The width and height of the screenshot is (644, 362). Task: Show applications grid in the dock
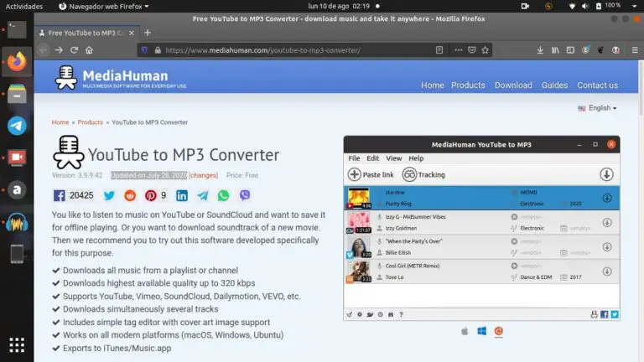(x=17, y=344)
